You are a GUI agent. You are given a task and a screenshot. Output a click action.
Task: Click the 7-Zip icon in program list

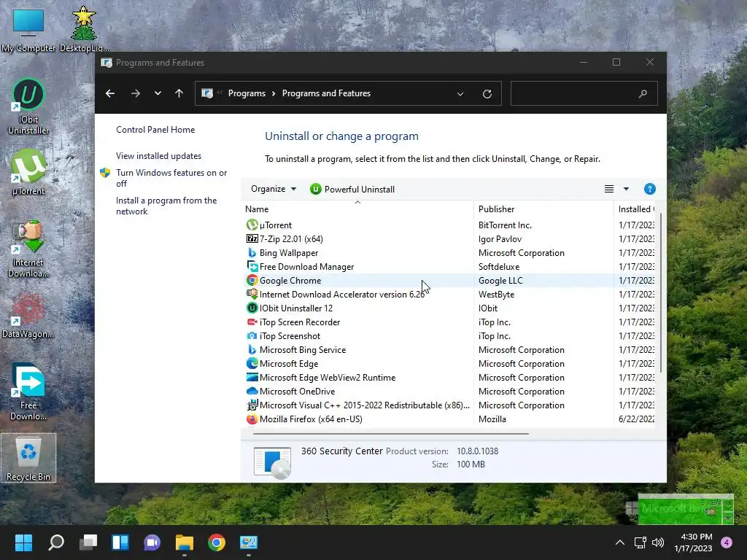tap(252, 238)
